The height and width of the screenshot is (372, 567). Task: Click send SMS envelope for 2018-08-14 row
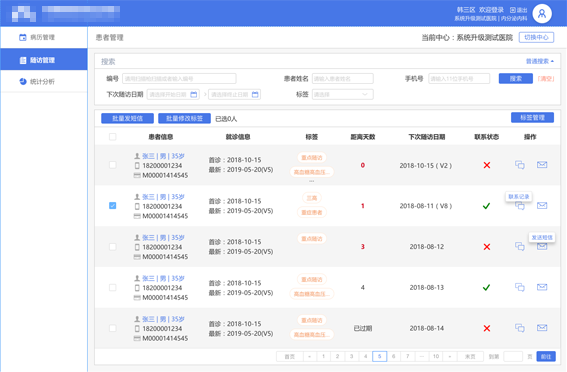point(542,328)
